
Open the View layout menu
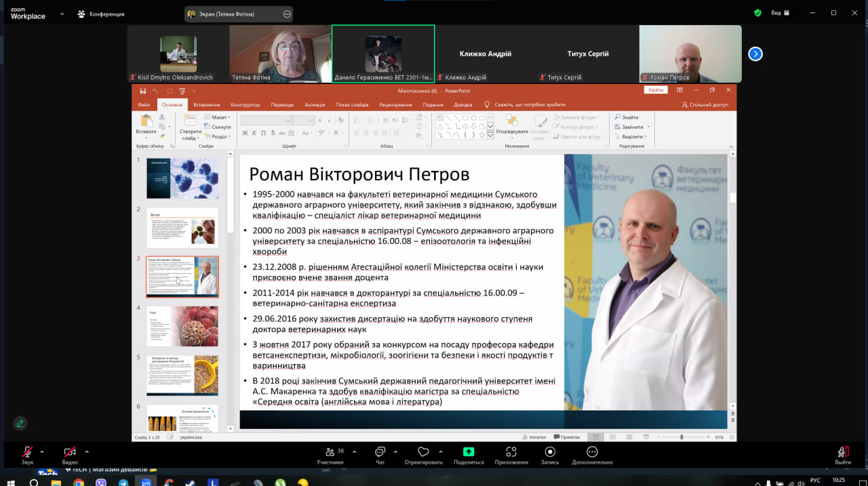[780, 13]
